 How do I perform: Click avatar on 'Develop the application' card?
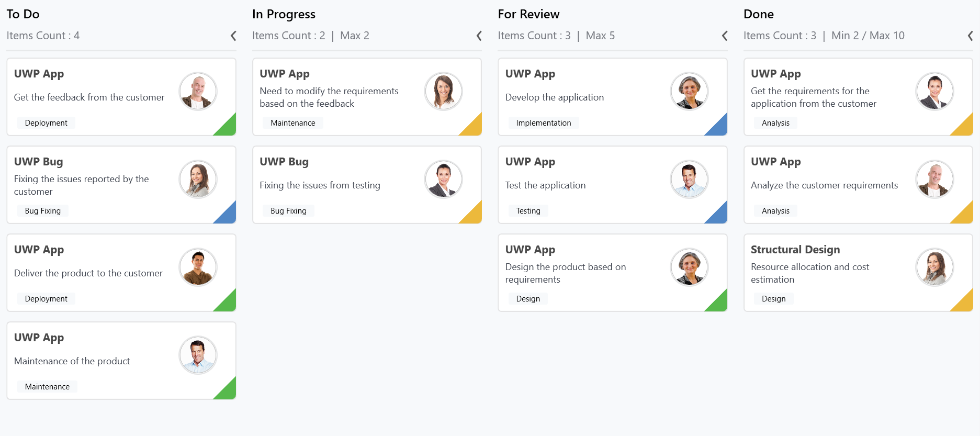tap(689, 91)
